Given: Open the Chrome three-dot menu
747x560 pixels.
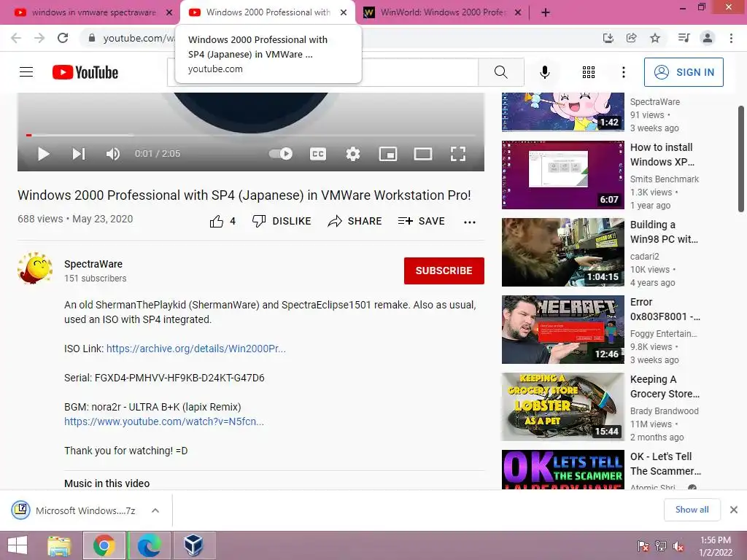Looking at the screenshot, I should tap(731, 38).
